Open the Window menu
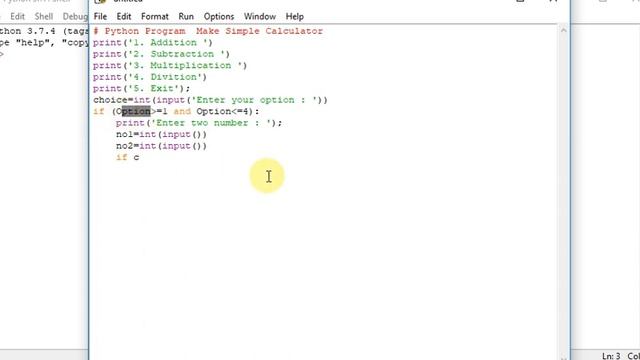This screenshot has width=640, height=360. point(260,17)
